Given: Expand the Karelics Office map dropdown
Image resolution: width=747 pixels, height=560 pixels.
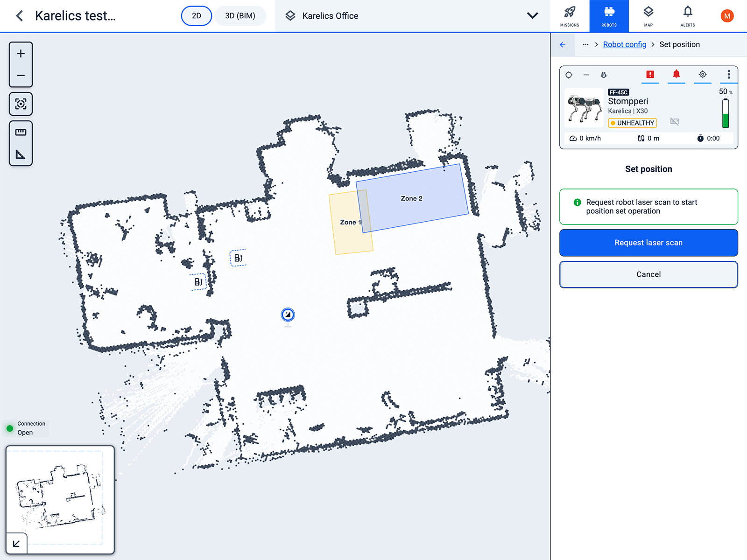Looking at the screenshot, I should [532, 16].
